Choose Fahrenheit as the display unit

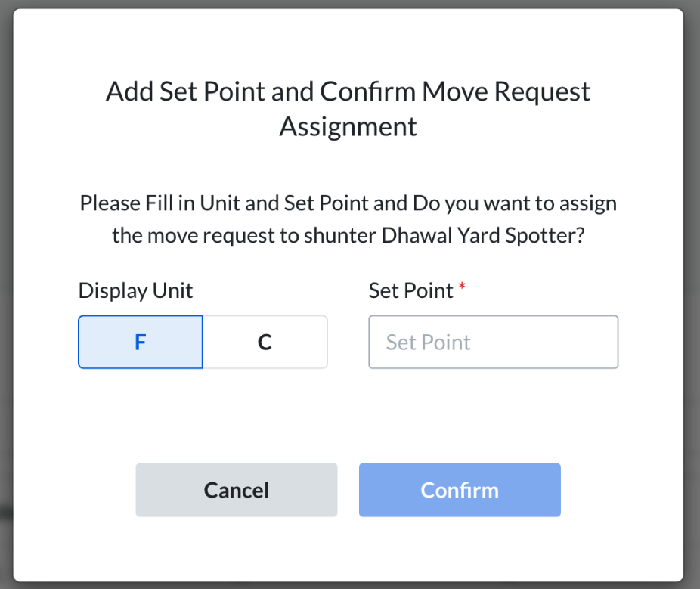[141, 342]
